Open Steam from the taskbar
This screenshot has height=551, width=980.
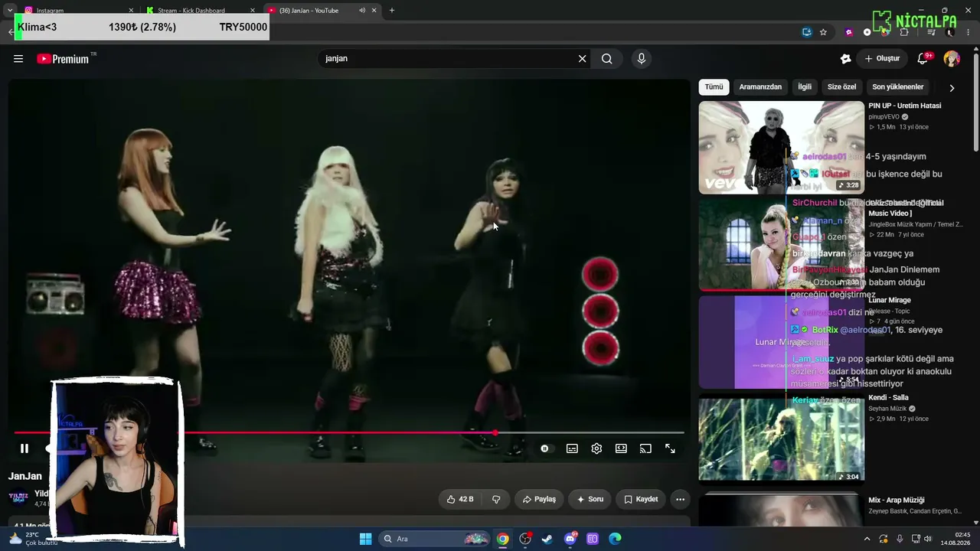(x=547, y=539)
